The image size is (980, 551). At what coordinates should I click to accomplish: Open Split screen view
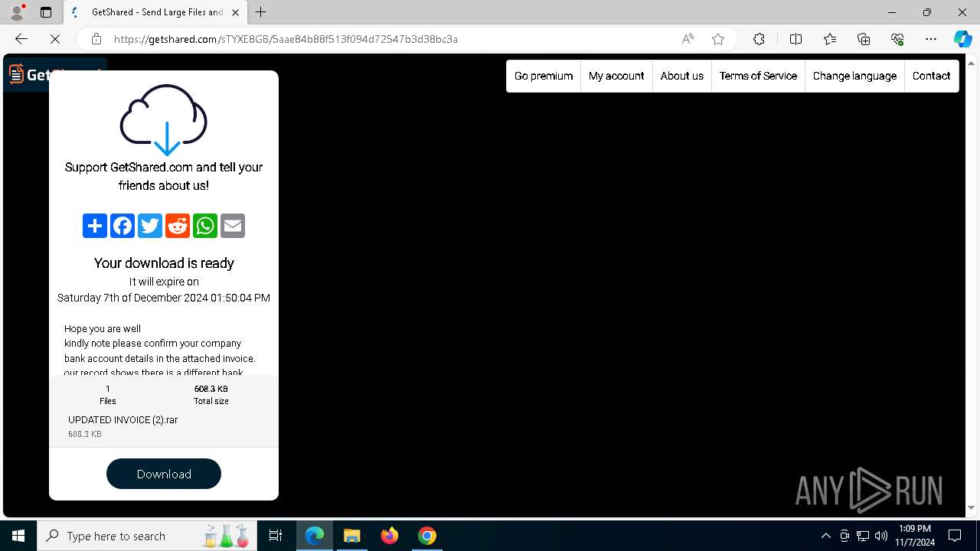click(795, 39)
